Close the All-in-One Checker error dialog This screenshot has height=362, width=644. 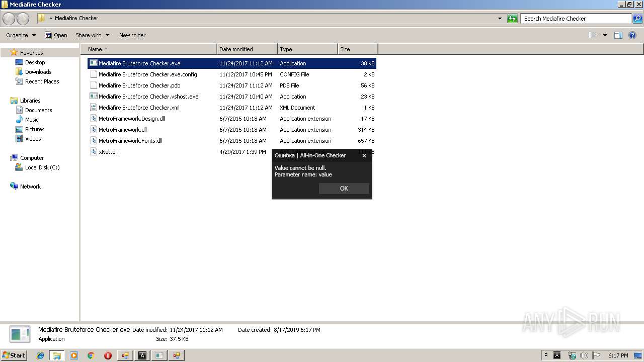coord(364,155)
